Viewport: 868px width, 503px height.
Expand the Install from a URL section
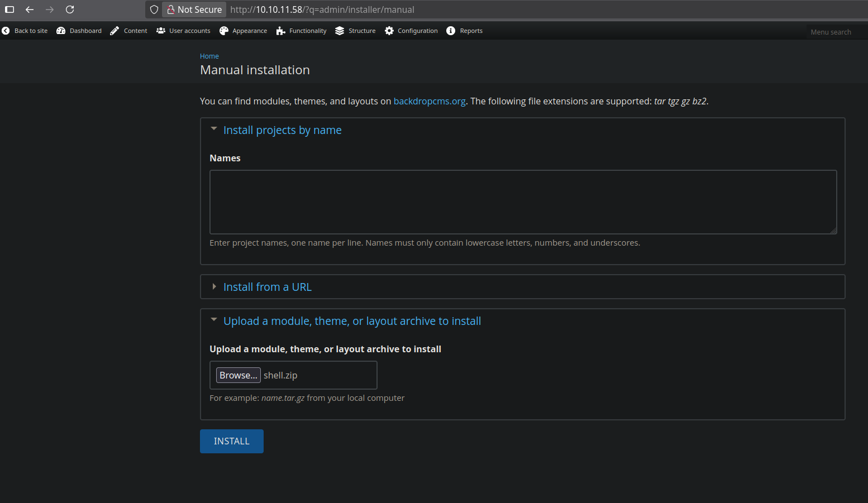tap(267, 287)
